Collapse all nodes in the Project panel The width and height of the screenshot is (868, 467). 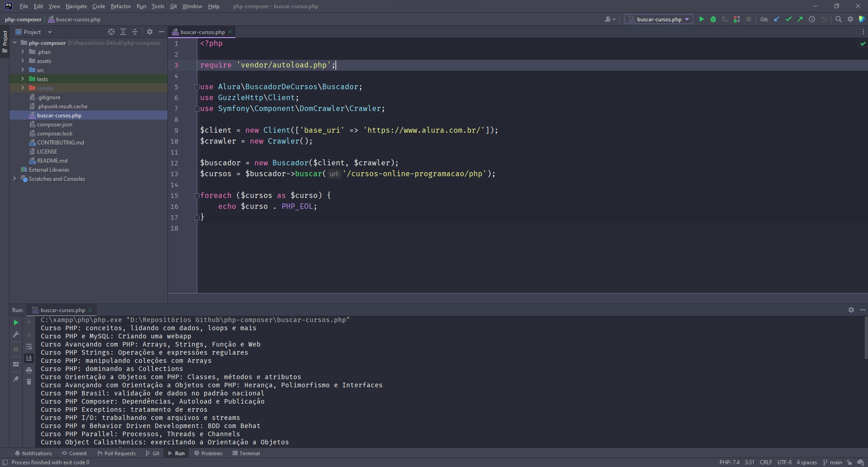point(135,32)
